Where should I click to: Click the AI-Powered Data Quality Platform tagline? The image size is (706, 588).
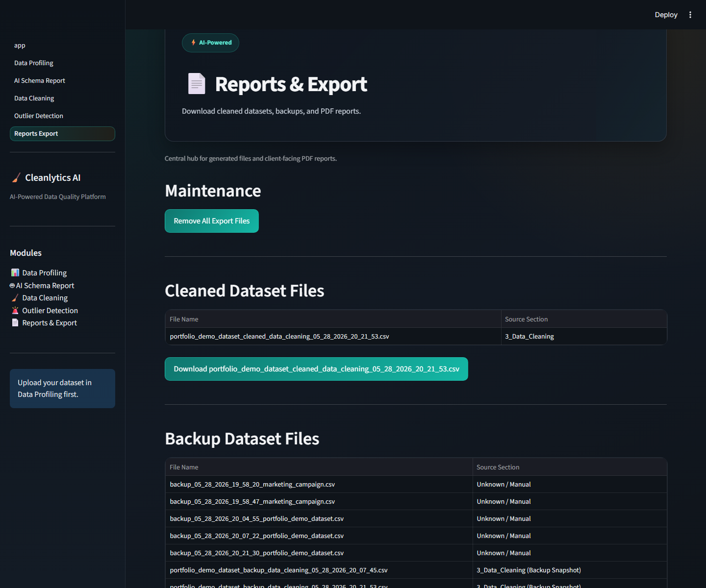(58, 196)
